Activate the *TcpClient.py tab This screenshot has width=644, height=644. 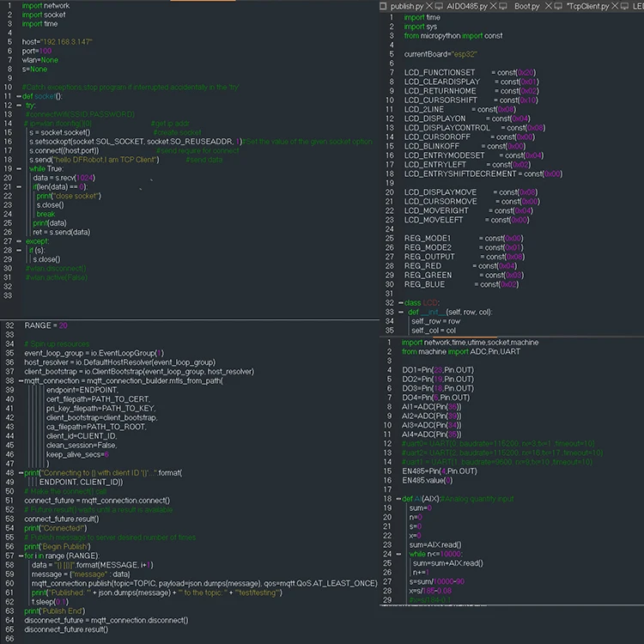[x=587, y=6]
